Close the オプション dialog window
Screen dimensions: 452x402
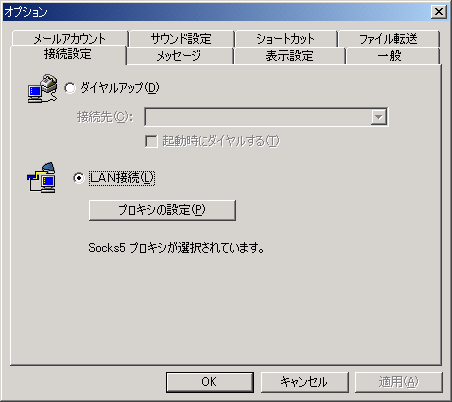click(439, 12)
